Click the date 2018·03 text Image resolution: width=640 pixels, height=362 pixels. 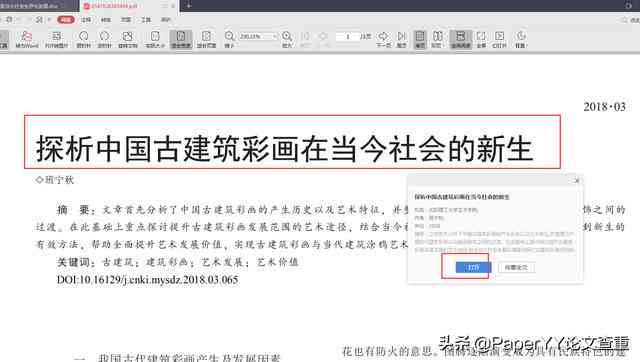[x=604, y=107]
